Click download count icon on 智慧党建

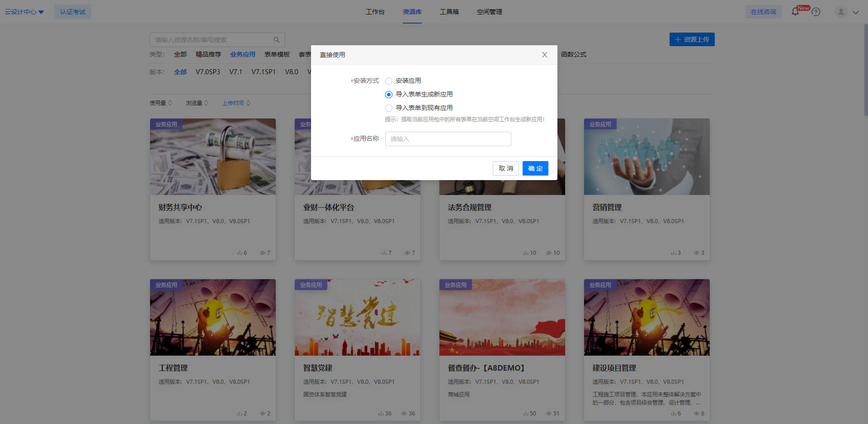[381, 414]
